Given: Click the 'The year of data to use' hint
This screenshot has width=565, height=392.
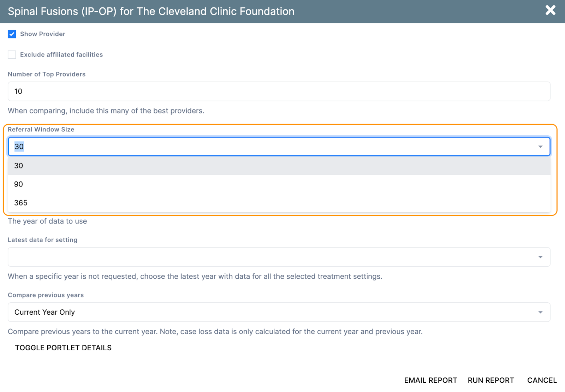Looking at the screenshot, I should [47, 221].
